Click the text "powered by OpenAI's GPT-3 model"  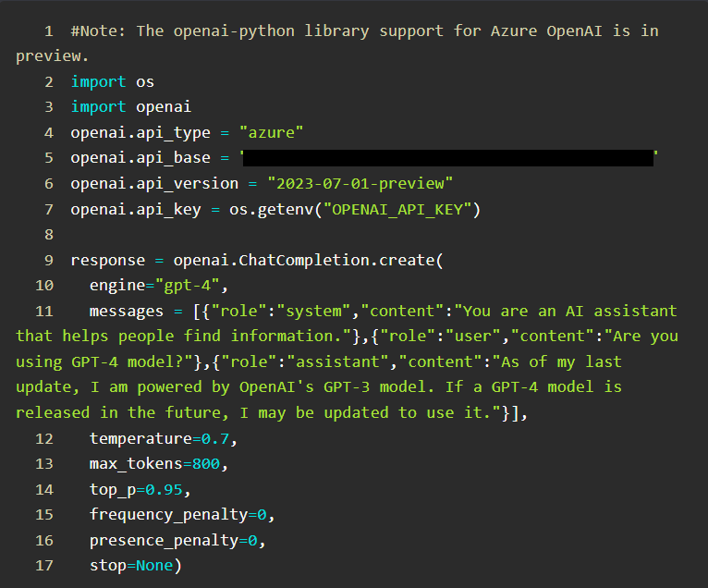pos(282,387)
